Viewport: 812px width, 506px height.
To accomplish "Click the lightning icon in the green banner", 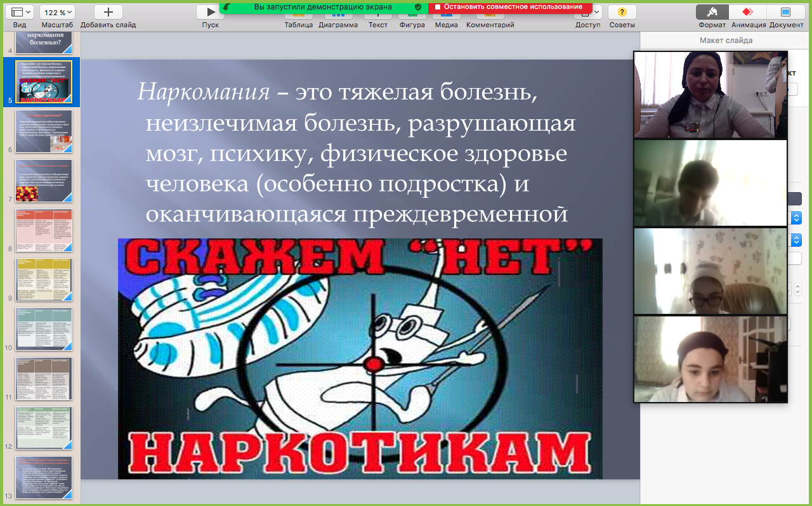I will tap(226, 6).
